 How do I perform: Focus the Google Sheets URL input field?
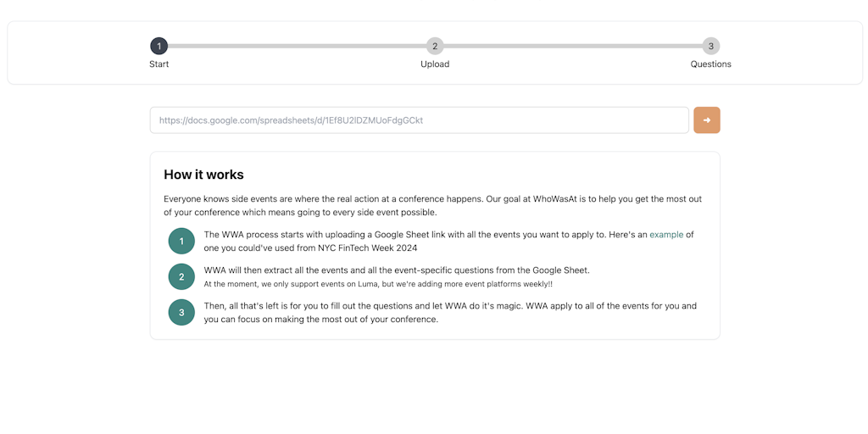[419, 120]
